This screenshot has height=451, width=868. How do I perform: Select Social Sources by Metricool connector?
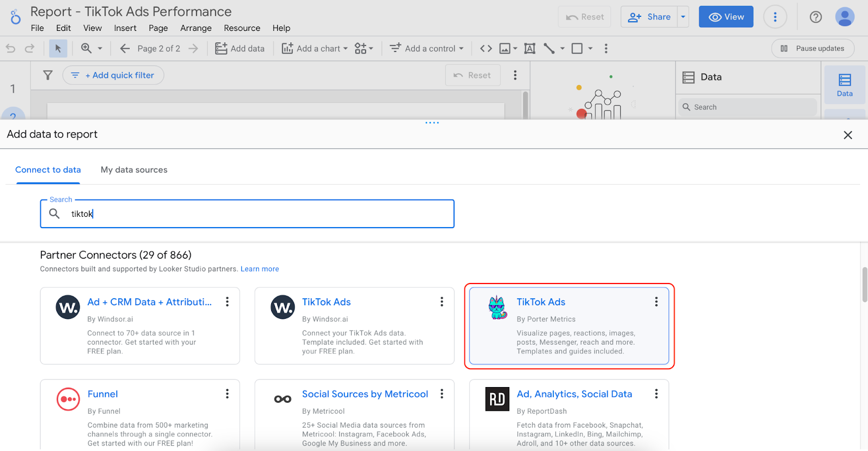pos(354,415)
